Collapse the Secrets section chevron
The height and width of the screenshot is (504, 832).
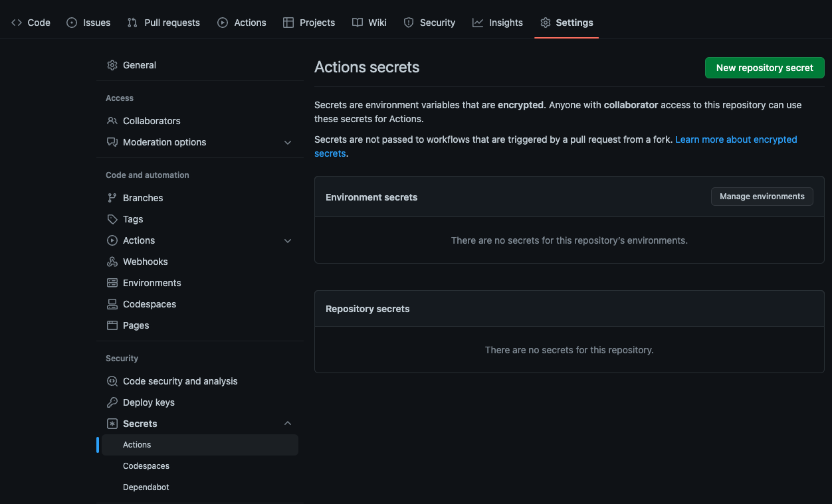point(288,424)
